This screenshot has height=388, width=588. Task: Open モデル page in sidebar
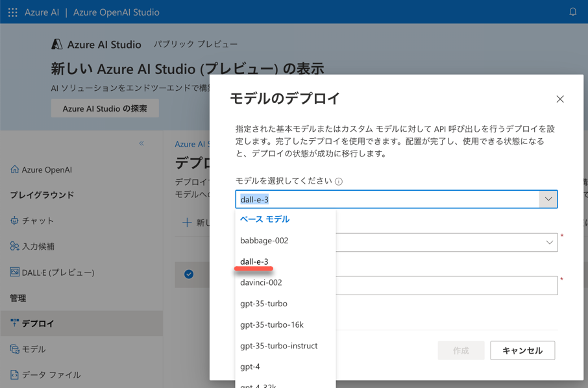coord(34,349)
